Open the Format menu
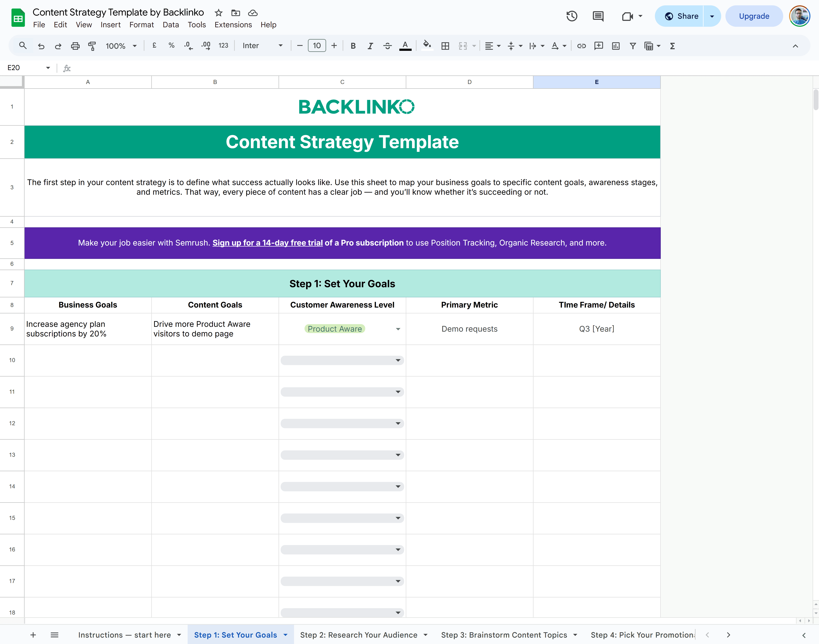Image resolution: width=819 pixels, height=644 pixels. coord(141,25)
